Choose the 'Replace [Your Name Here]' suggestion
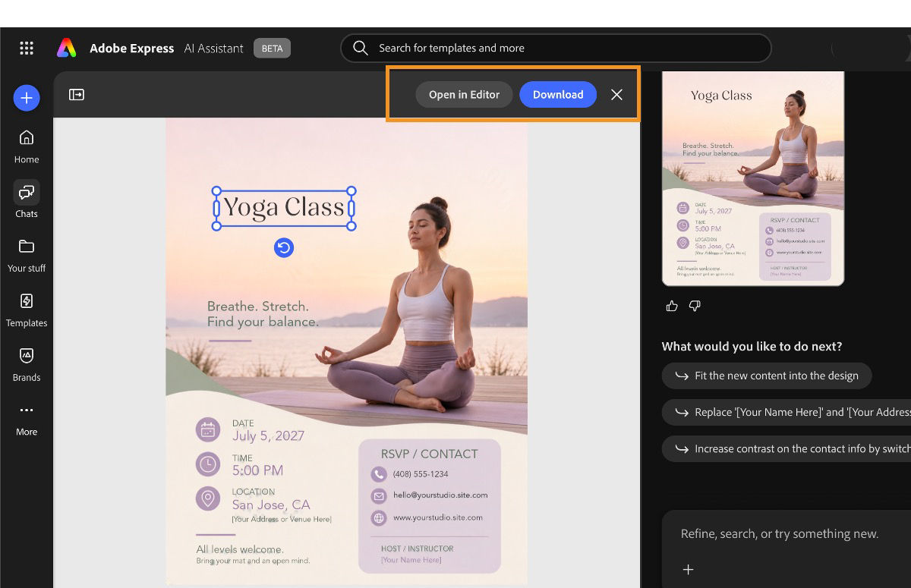The image size is (911, 588). click(x=786, y=412)
